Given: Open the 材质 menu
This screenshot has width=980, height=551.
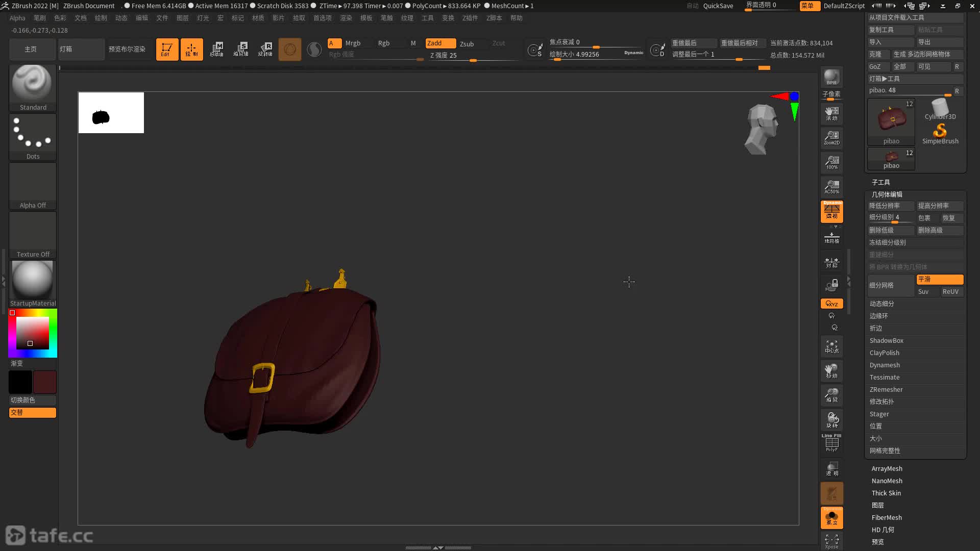Looking at the screenshot, I should click(258, 18).
